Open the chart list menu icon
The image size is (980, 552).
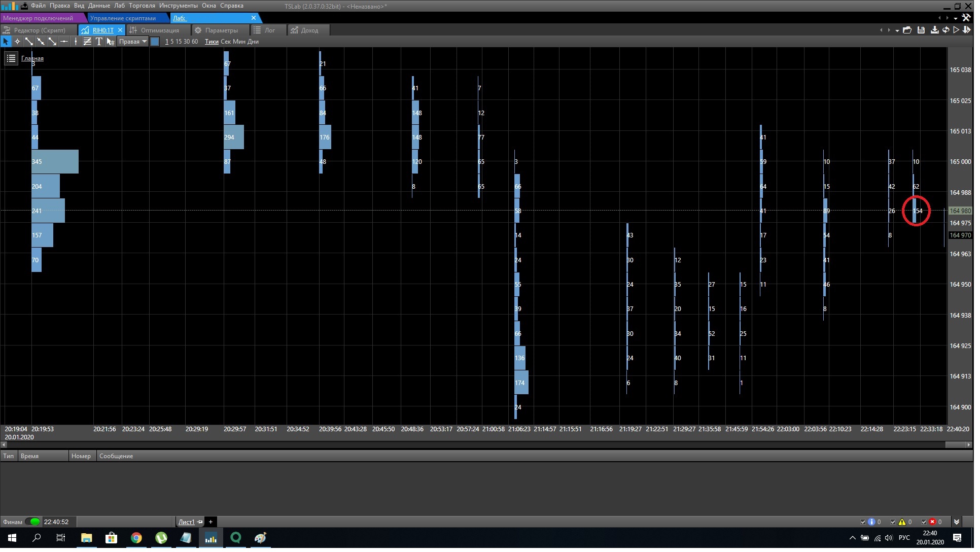point(11,58)
